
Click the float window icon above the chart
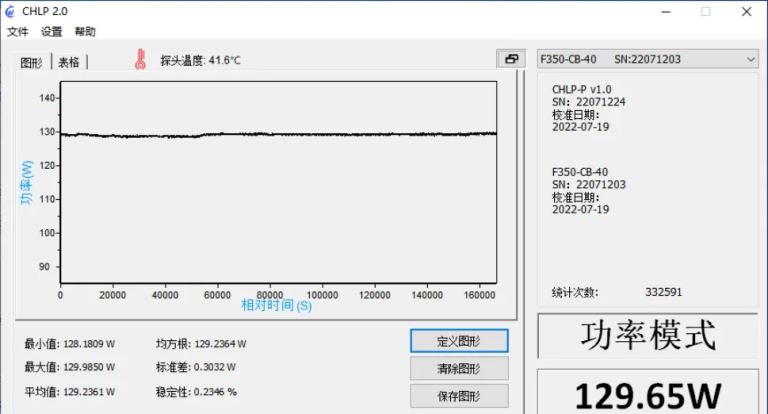point(511,59)
